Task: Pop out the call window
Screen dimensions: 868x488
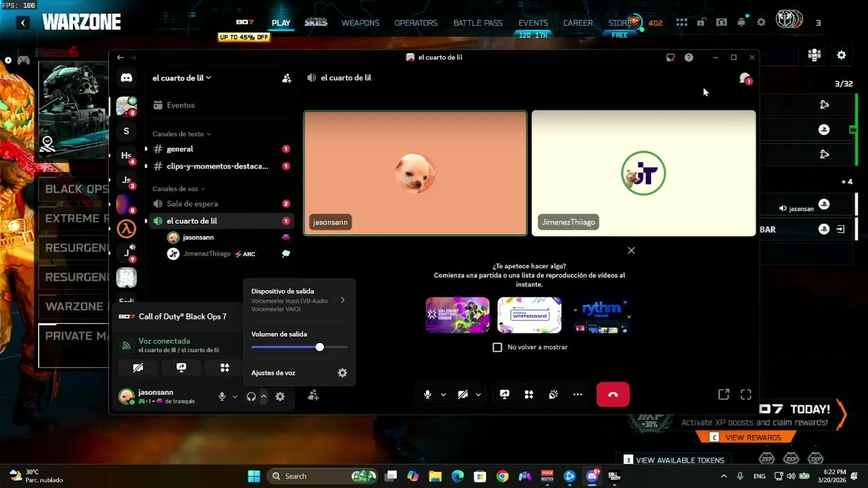Action: [x=724, y=394]
